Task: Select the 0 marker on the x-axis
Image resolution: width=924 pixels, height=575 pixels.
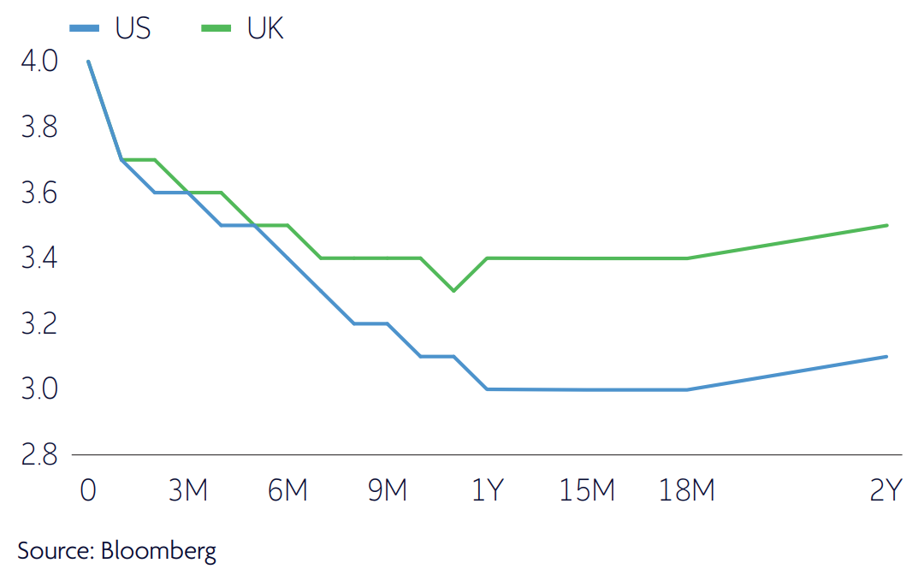Action: pos(88,490)
